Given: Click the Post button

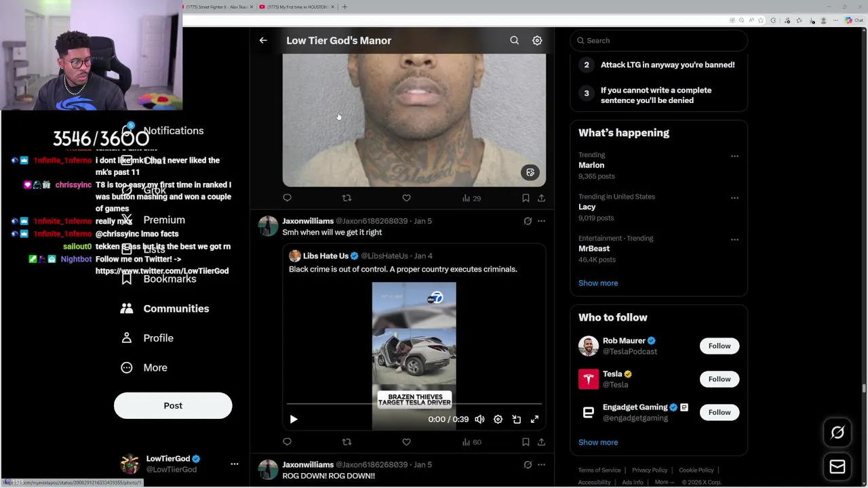Looking at the screenshot, I should click(x=173, y=405).
